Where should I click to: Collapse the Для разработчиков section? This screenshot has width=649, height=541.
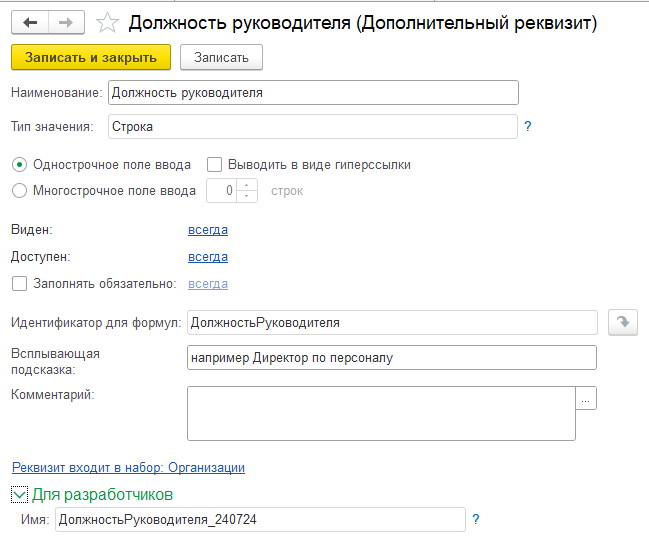(19, 494)
